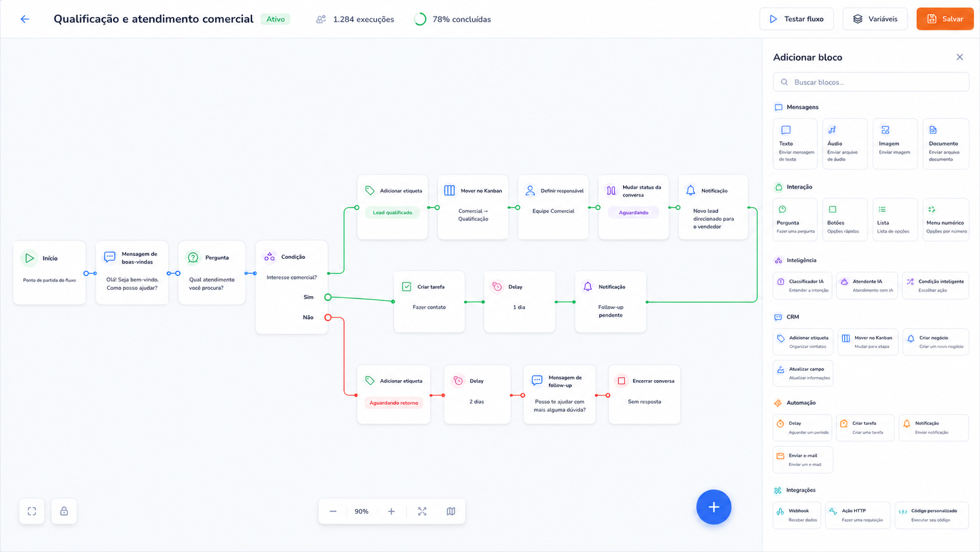Image resolution: width=980 pixels, height=552 pixels.
Task: Add the Ação HTTP block
Action: (857, 515)
